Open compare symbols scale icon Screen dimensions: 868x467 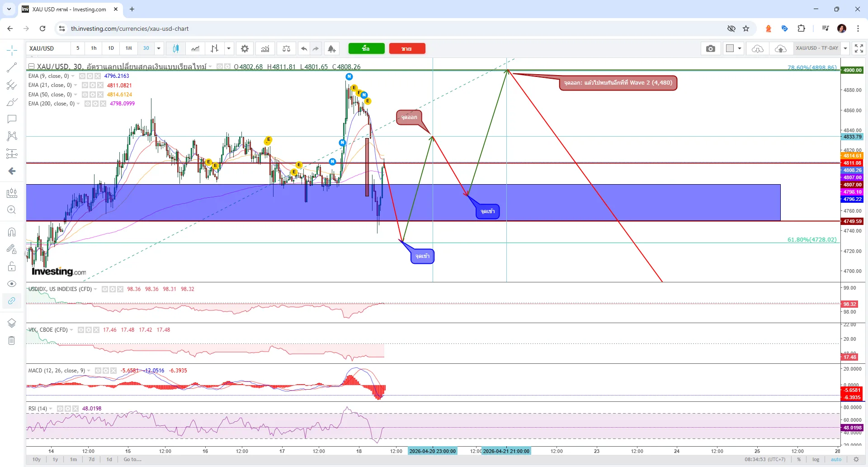287,48
